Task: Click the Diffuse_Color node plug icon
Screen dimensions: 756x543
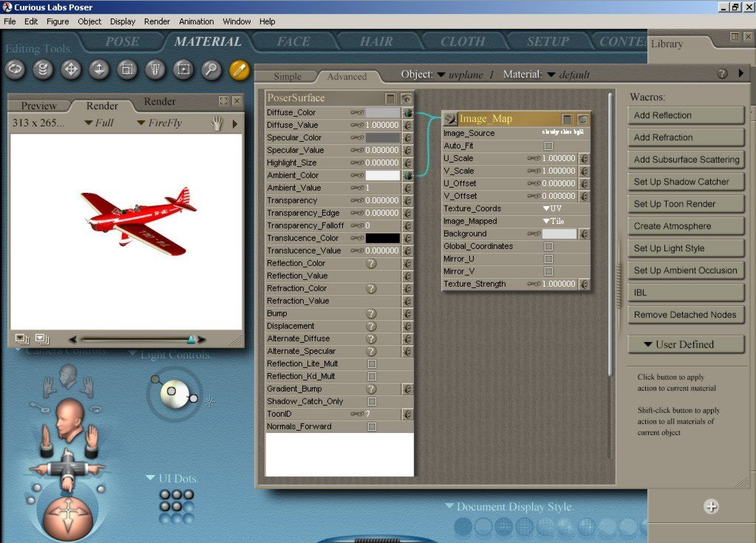Action: pyautogui.click(x=407, y=112)
